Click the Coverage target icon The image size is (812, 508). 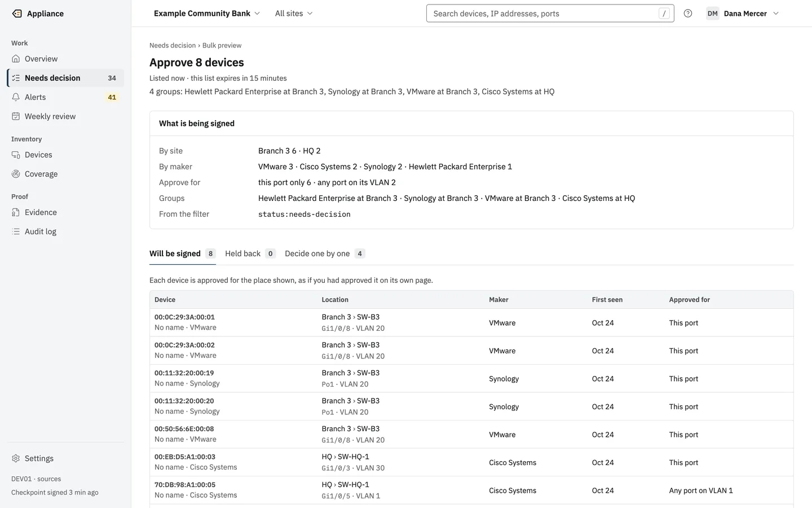coord(16,174)
